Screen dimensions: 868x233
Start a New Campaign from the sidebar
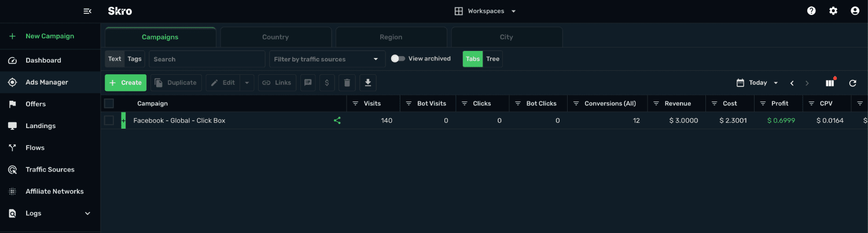[x=50, y=36]
